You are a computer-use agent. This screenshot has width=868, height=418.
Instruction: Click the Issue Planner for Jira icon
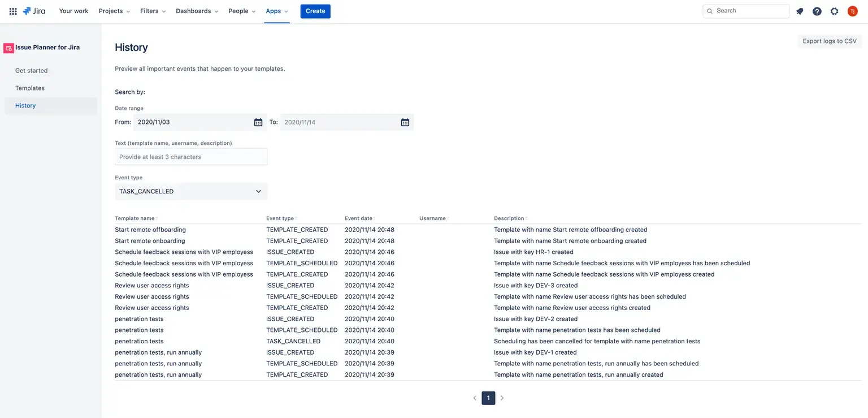pos(8,48)
